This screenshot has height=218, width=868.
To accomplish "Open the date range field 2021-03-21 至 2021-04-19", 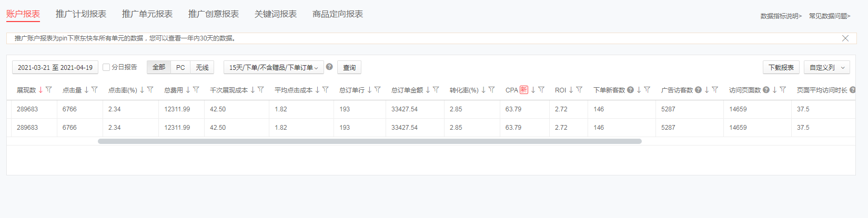I will point(55,67).
